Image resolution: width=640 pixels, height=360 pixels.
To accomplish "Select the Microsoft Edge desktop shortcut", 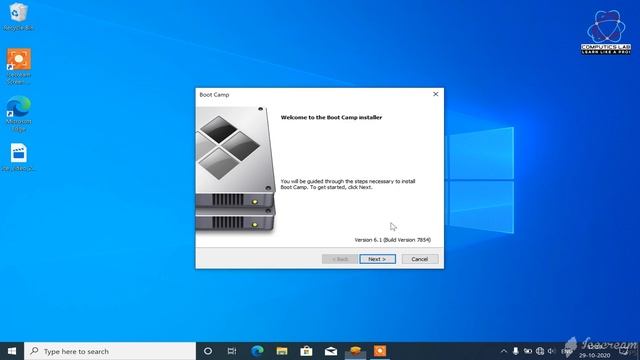I will tap(18, 113).
